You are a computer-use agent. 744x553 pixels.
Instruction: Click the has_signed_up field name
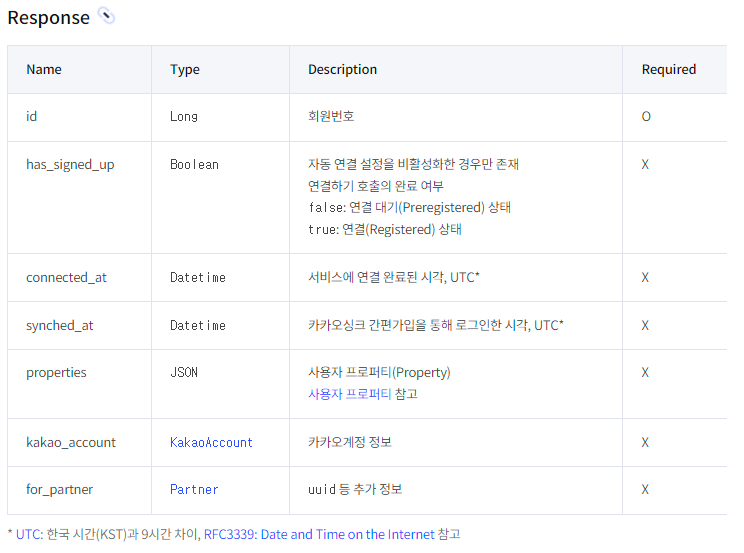70,165
